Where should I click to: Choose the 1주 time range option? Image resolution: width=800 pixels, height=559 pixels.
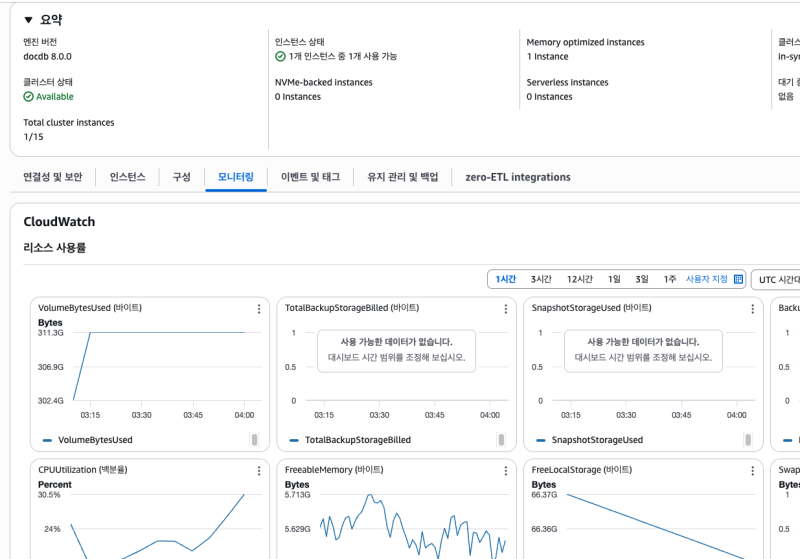(670, 280)
